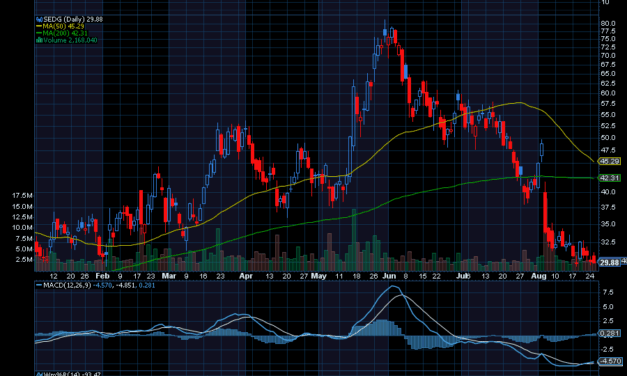This screenshot has height=376, width=627.
Task: Click the 70.0 price axis label
Action: (607, 56)
